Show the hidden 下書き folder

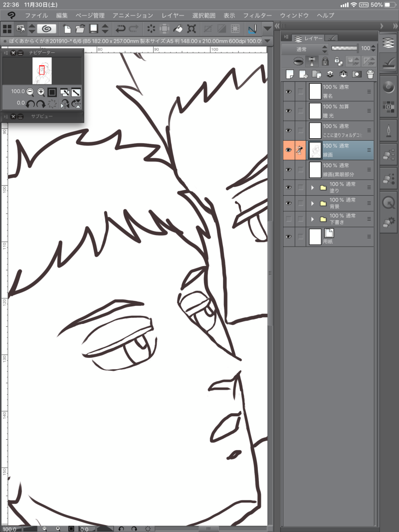288,219
